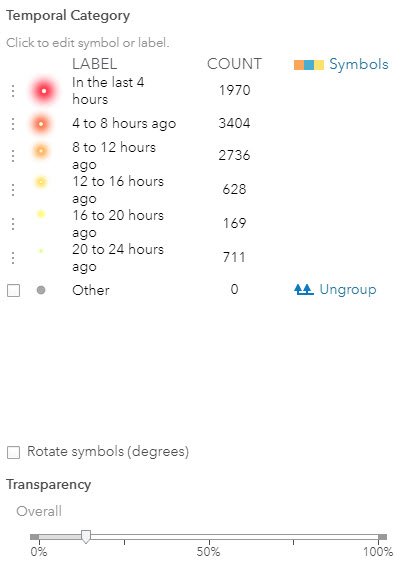Edit the orange '8 to 12 hours ago' symbol
The height and width of the screenshot is (571, 402).
pos(41,150)
